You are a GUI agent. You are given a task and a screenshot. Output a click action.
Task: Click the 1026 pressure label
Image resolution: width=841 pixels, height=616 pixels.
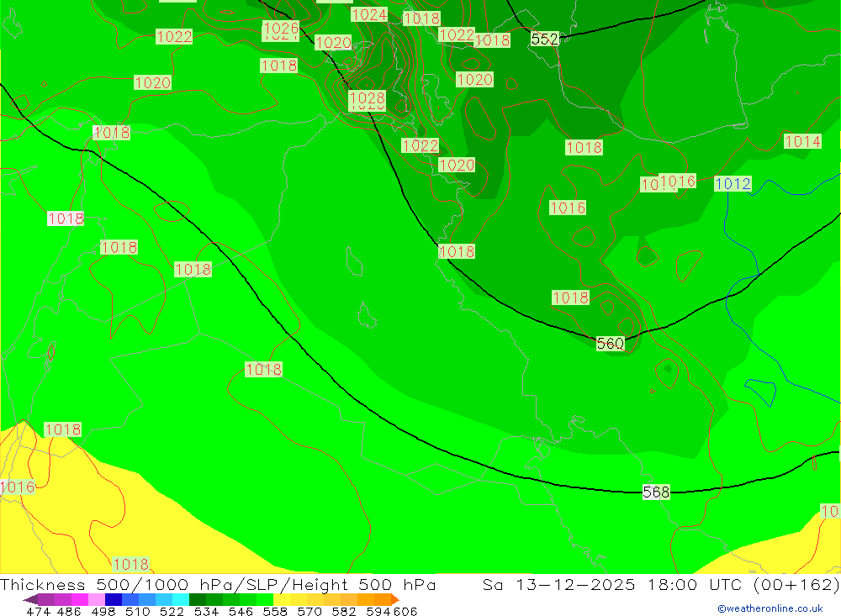(x=281, y=29)
